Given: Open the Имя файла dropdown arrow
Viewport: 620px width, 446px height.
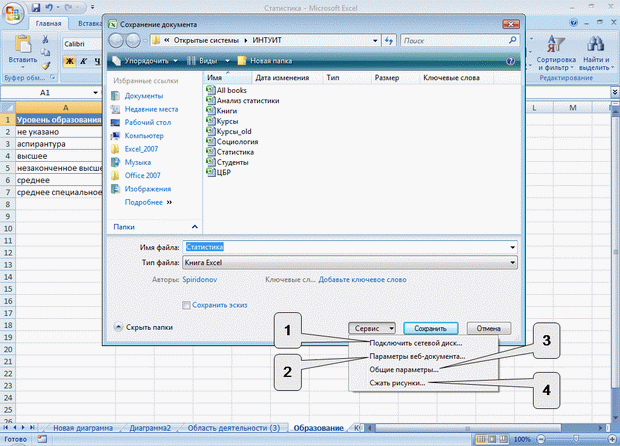Looking at the screenshot, I should tap(512, 247).
